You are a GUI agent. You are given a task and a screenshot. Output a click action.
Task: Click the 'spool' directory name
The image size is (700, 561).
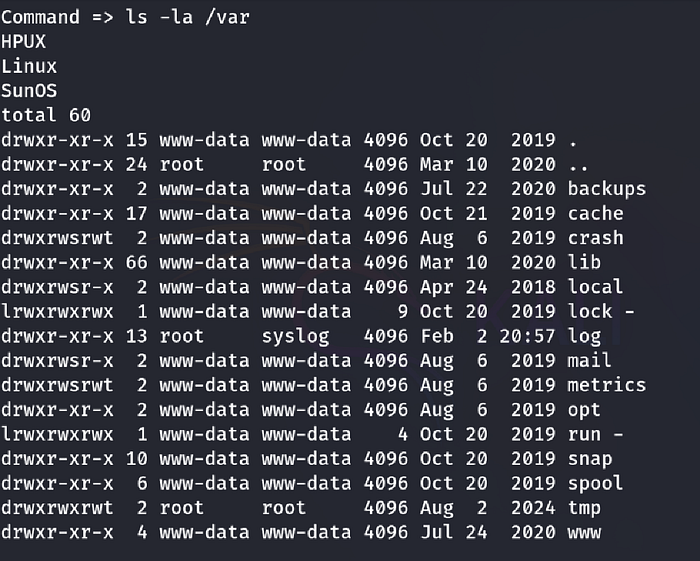click(x=595, y=484)
